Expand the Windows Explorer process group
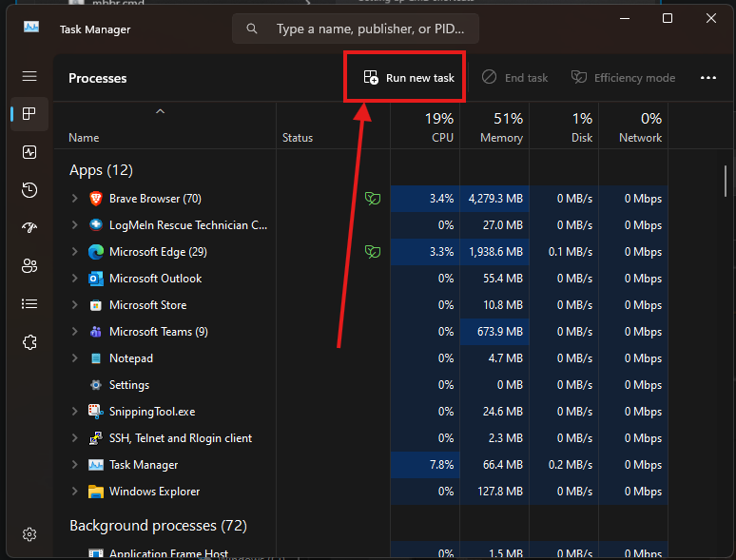736x560 pixels. [x=74, y=492]
